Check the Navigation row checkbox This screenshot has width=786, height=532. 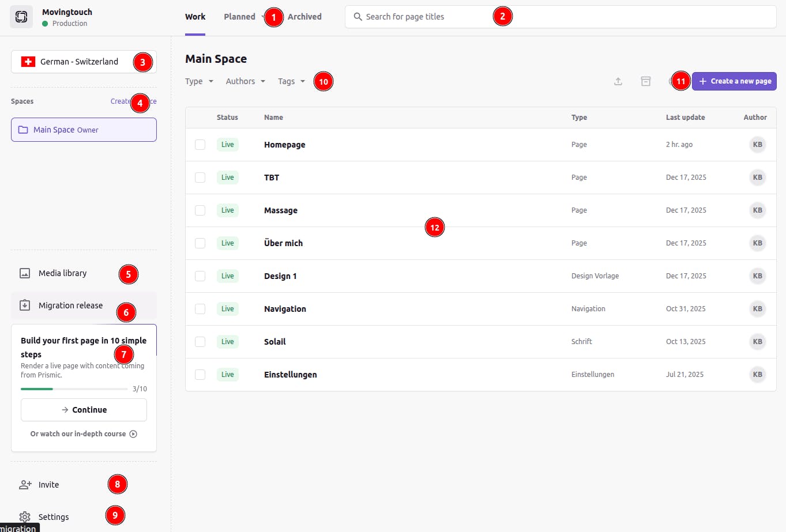tap(200, 309)
